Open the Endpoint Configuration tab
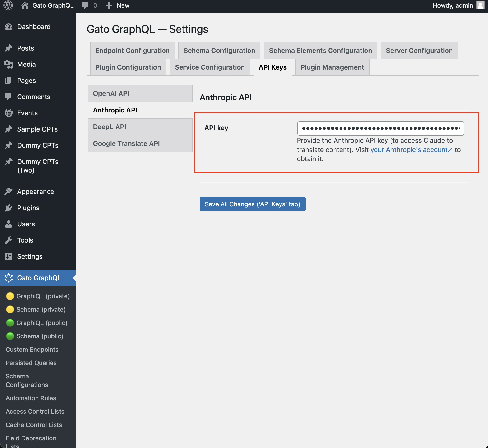488x448 pixels. [x=132, y=51]
